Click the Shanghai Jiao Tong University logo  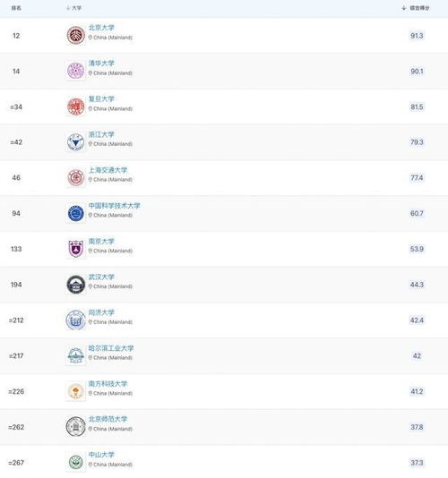click(x=75, y=177)
